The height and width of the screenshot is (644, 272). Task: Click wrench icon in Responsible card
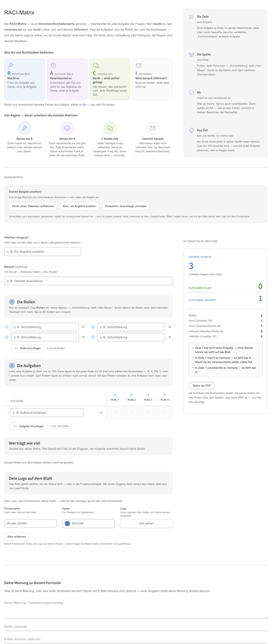11,65
